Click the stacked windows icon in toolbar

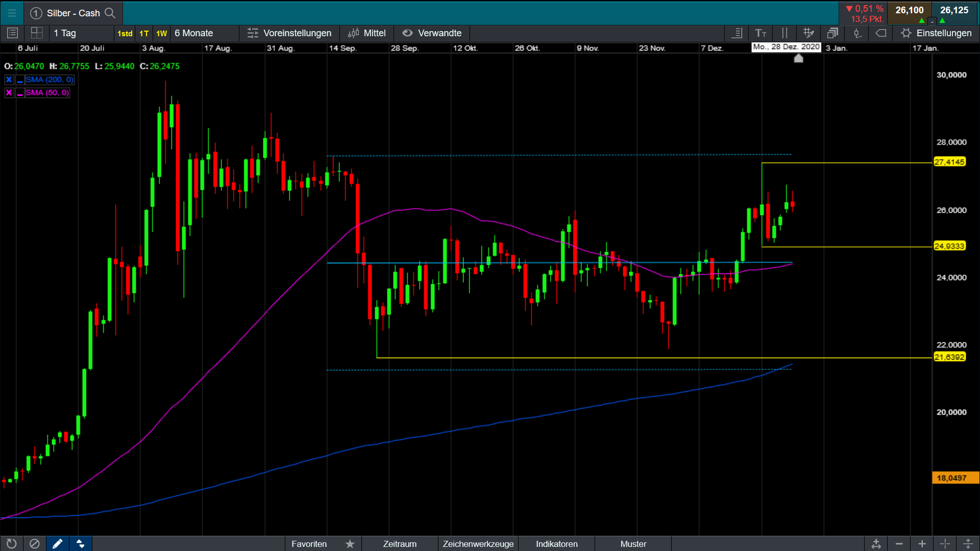(x=832, y=33)
